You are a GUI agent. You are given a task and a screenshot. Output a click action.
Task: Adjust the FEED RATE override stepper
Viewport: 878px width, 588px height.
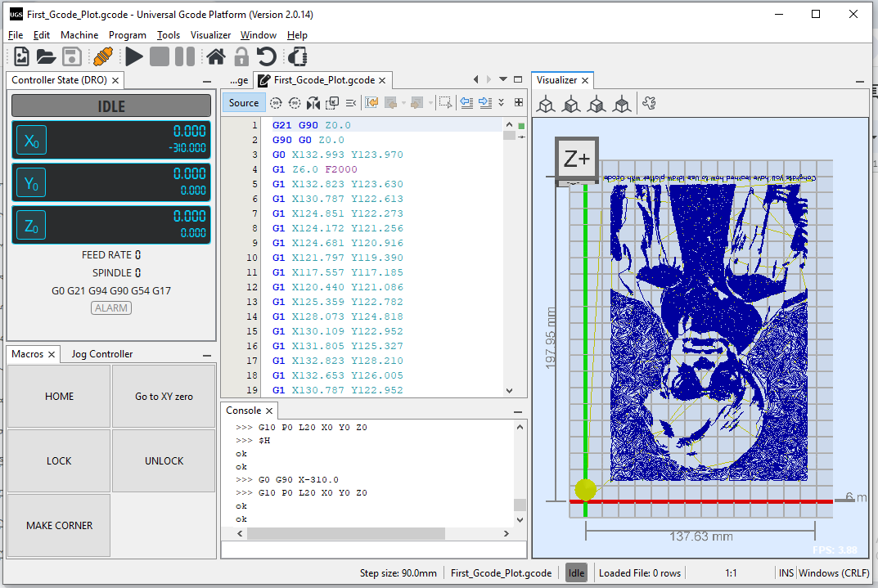point(137,254)
